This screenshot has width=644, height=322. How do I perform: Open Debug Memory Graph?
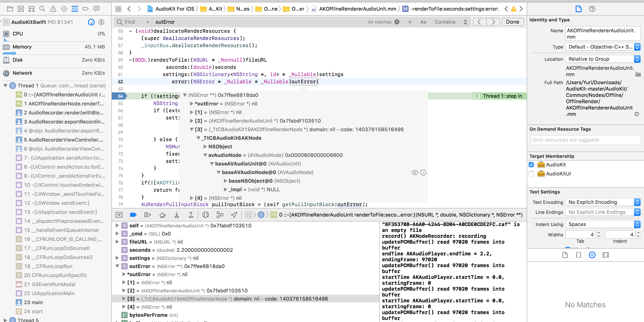click(x=220, y=215)
